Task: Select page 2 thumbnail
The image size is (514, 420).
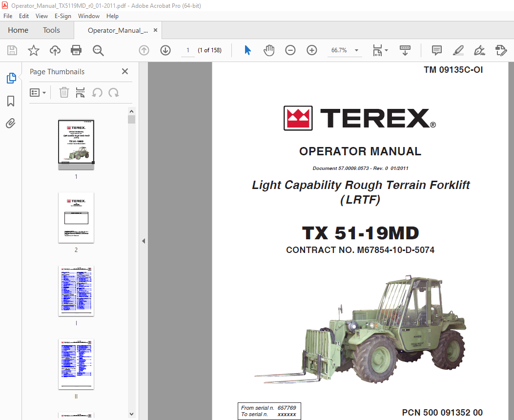Action: pyautogui.click(x=76, y=218)
